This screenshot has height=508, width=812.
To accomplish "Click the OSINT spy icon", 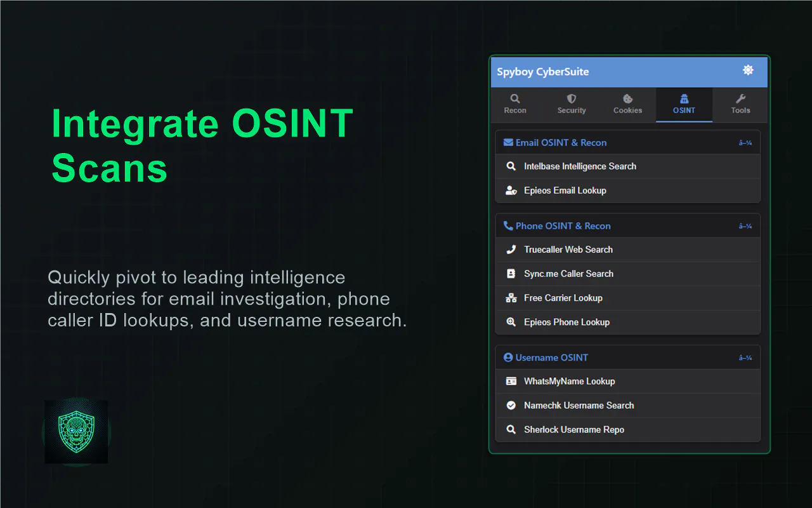I will 684,98.
